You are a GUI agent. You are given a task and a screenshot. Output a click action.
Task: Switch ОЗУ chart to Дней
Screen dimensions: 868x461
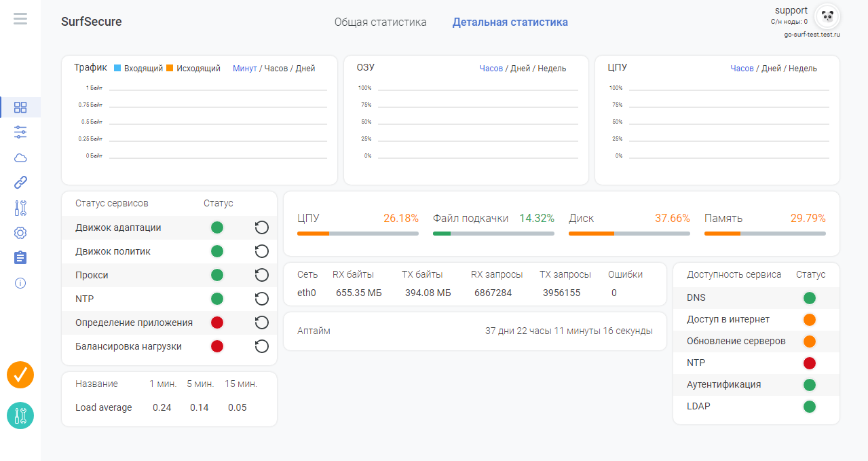pyautogui.click(x=520, y=69)
